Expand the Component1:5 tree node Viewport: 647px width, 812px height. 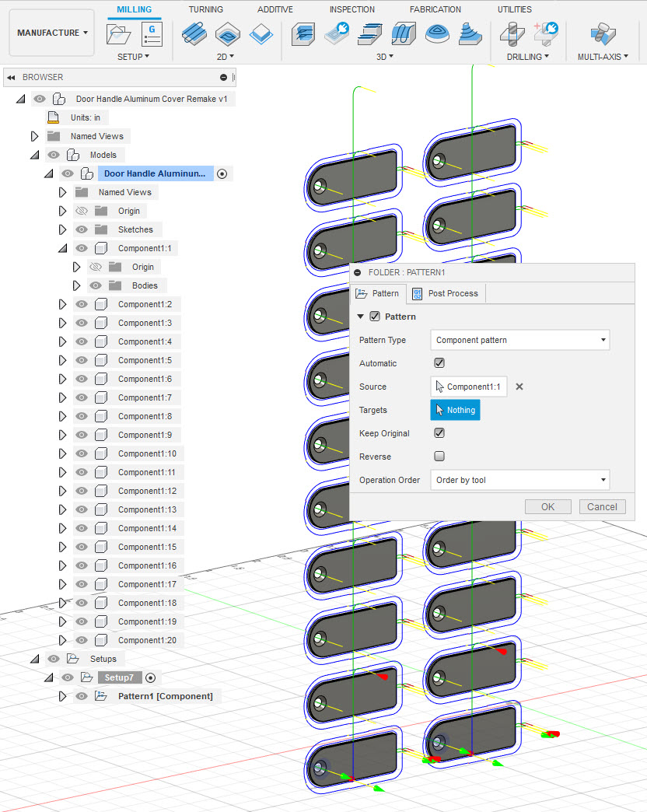[x=63, y=360]
